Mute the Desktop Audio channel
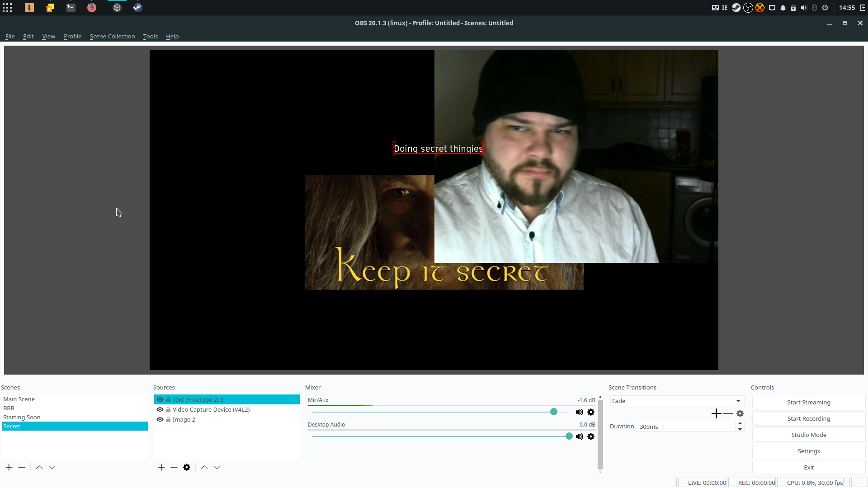 (579, 436)
